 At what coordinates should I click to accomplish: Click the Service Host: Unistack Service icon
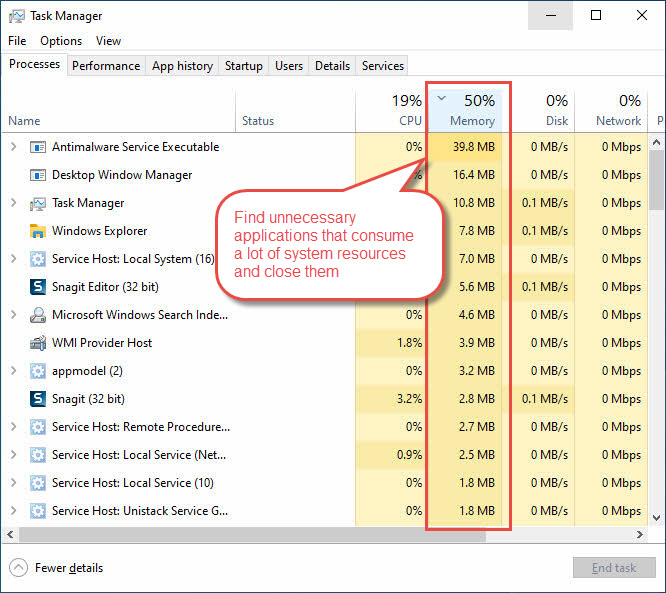[x=38, y=511]
